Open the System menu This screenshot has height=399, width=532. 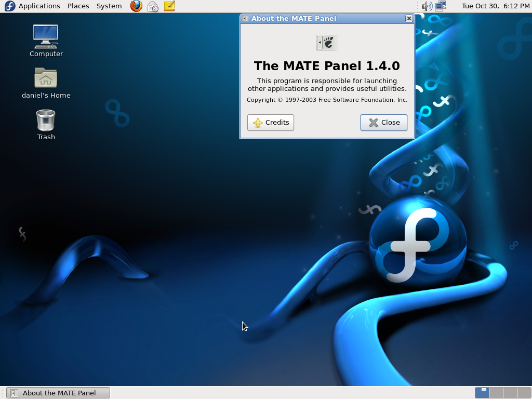[x=109, y=6]
